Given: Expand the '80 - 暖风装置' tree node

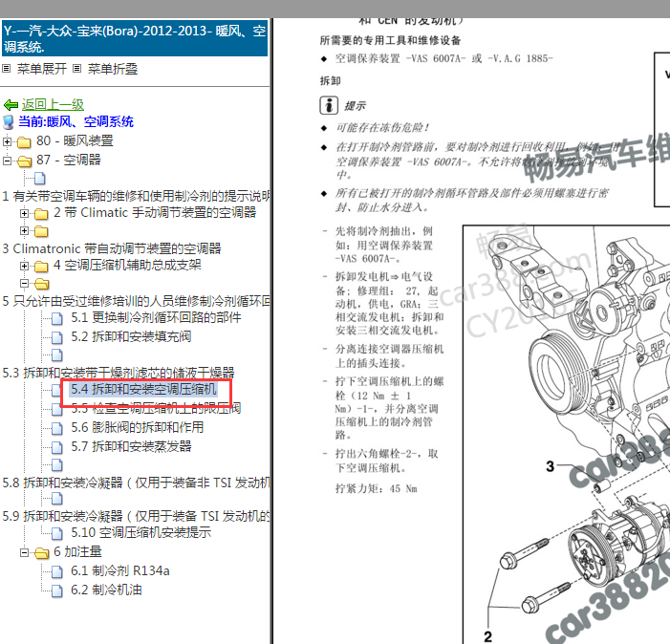Looking at the screenshot, I should tap(8, 141).
